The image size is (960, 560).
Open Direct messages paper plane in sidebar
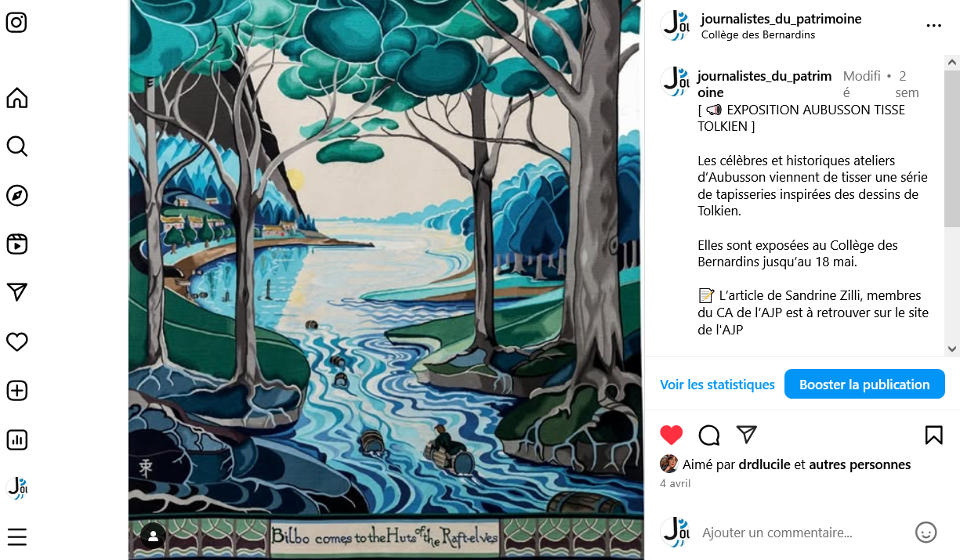(x=16, y=292)
